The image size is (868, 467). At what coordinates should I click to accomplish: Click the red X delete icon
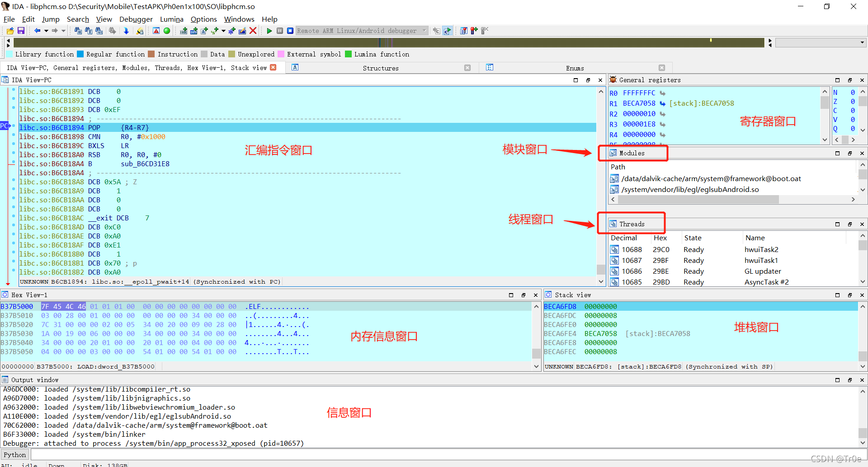253,31
